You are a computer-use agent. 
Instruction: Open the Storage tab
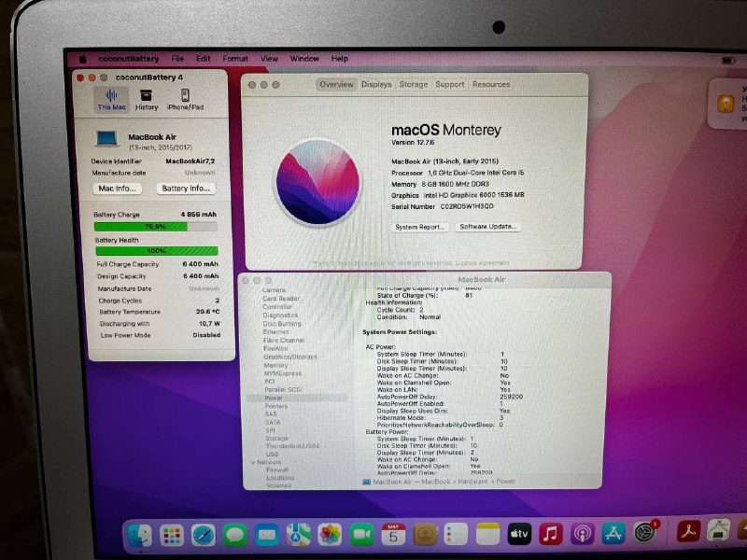pyautogui.click(x=411, y=83)
